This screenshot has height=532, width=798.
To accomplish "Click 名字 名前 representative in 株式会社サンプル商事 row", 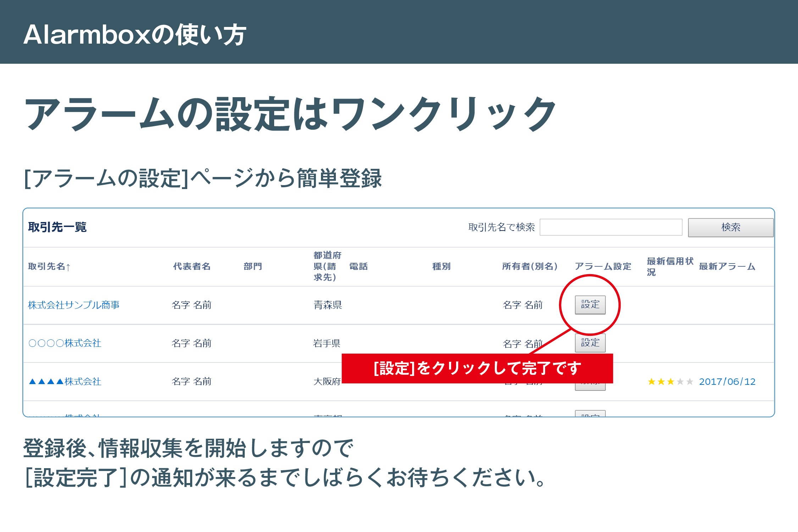I will [x=192, y=305].
